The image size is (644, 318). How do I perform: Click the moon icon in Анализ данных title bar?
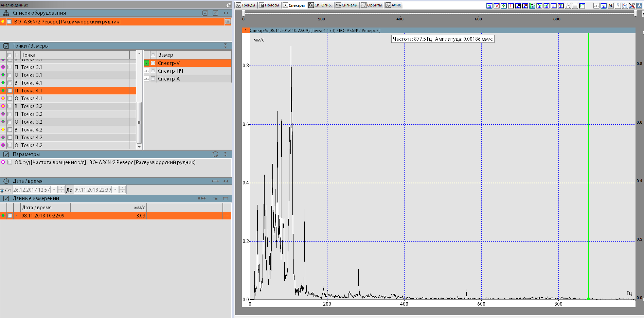229,5
